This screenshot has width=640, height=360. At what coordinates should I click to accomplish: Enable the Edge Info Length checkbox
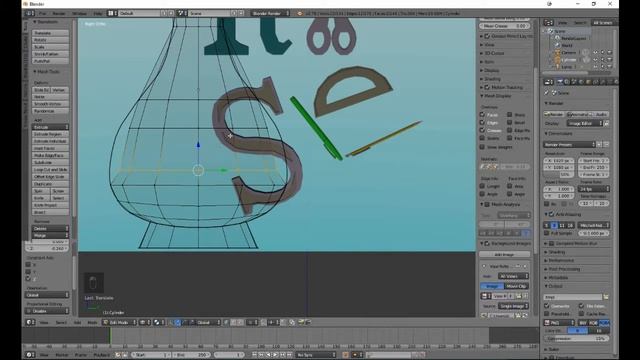tap(482, 186)
